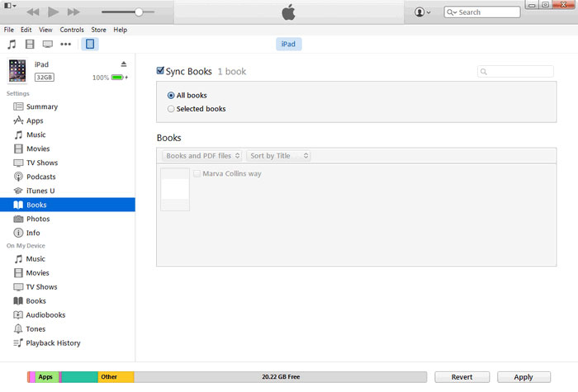Uncheck the Sync Books checkbox
Screen dimensions: 578x392
(x=161, y=72)
